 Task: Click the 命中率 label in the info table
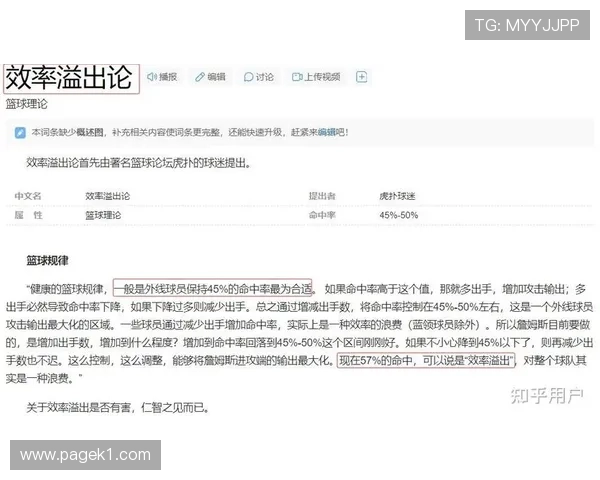322,215
